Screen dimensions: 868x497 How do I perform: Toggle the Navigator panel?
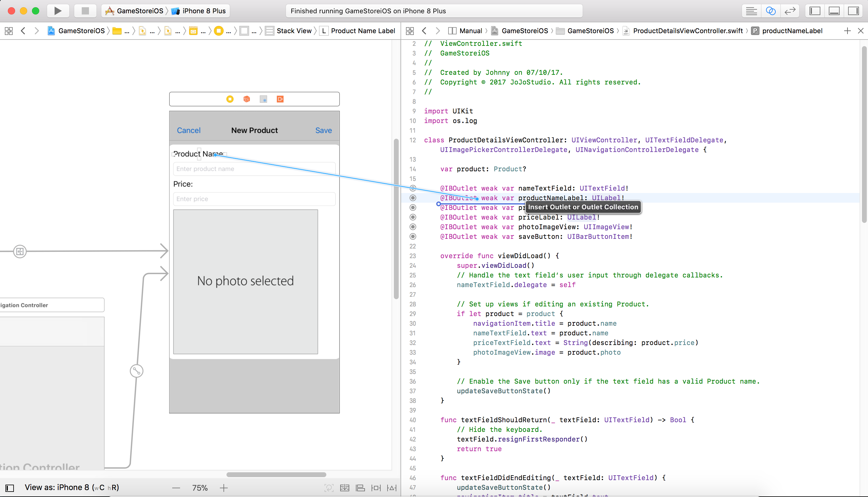[x=815, y=11]
